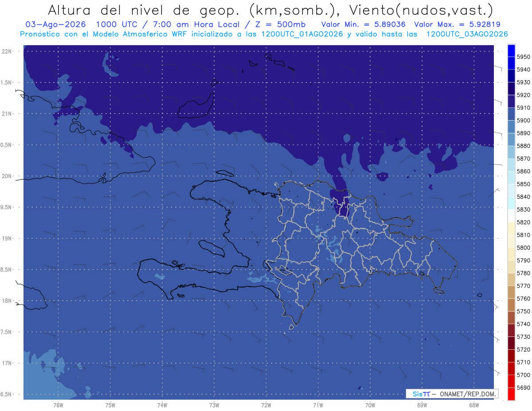Click the 21N latitude label

(7, 114)
